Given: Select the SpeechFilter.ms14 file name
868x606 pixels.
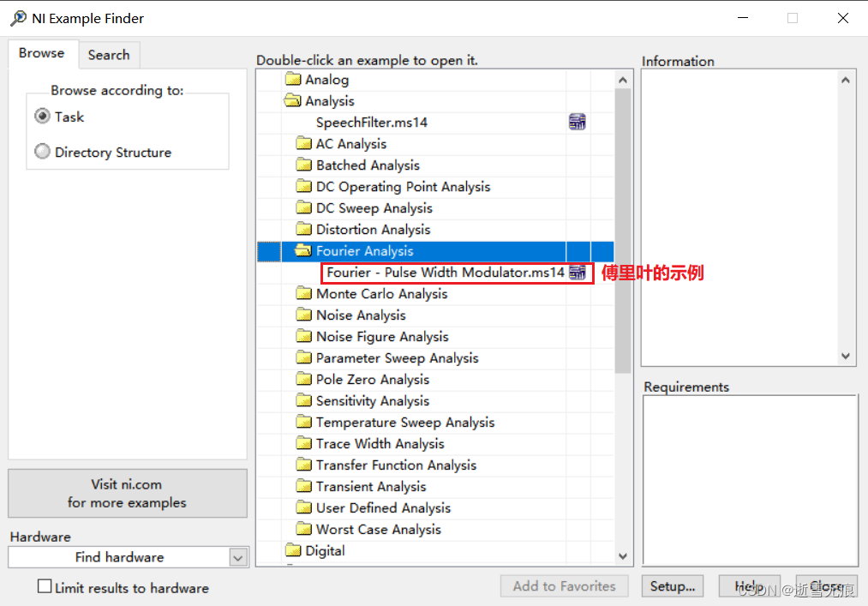Looking at the screenshot, I should coord(371,123).
